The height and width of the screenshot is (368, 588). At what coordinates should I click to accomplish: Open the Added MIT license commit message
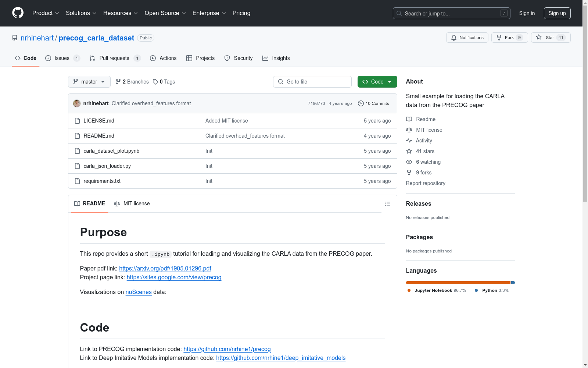(227, 121)
